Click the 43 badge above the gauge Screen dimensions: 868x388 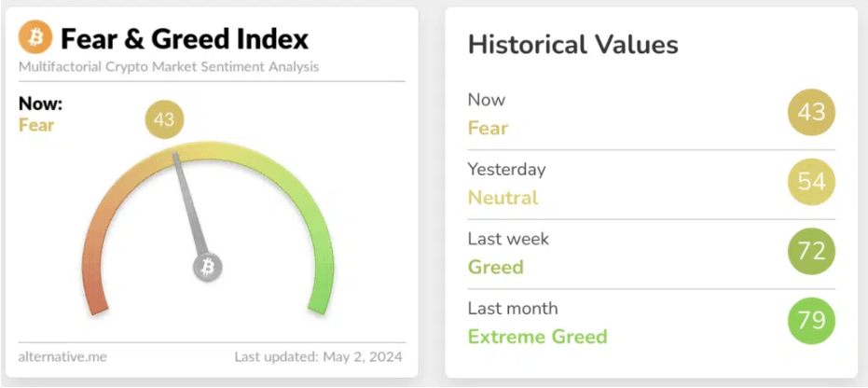point(164,119)
